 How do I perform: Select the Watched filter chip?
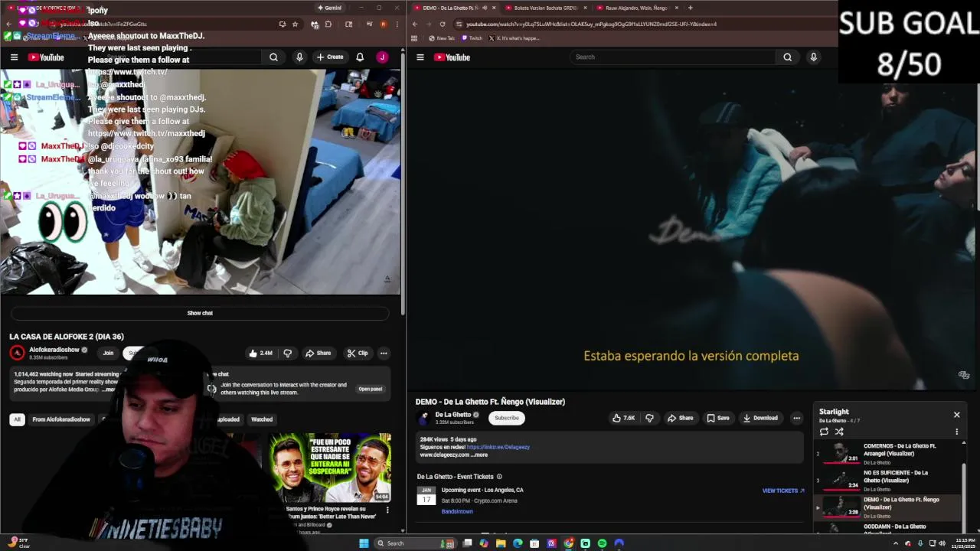pyautogui.click(x=262, y=419)
